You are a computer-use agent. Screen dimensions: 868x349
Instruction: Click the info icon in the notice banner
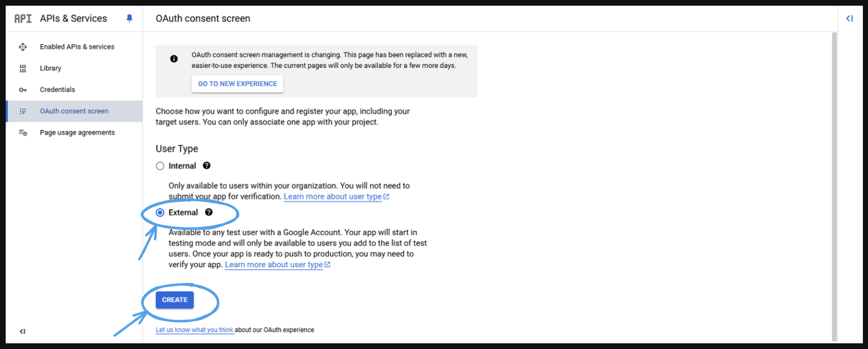click(x=174, y=59)
